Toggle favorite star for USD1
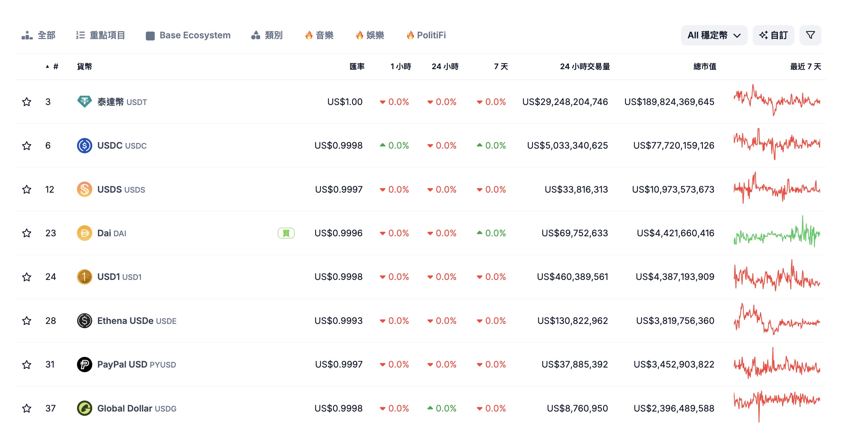 [27, 277]
